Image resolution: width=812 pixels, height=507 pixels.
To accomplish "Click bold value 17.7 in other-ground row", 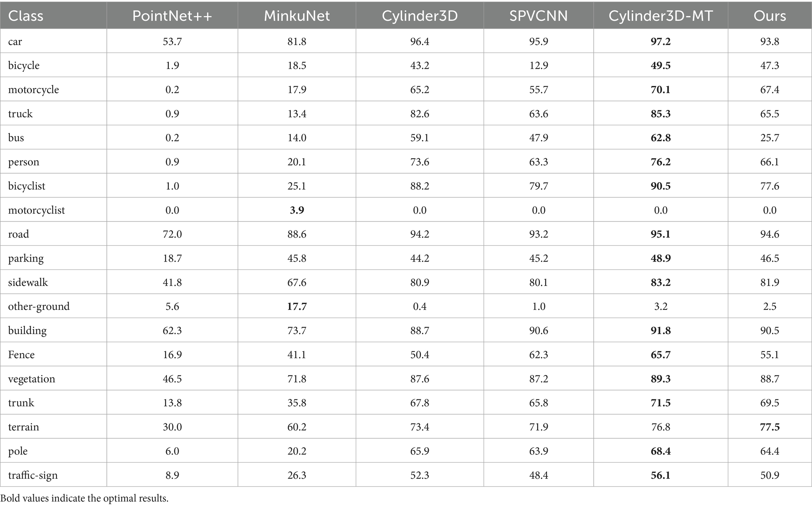I will click(x=296, y=306).
